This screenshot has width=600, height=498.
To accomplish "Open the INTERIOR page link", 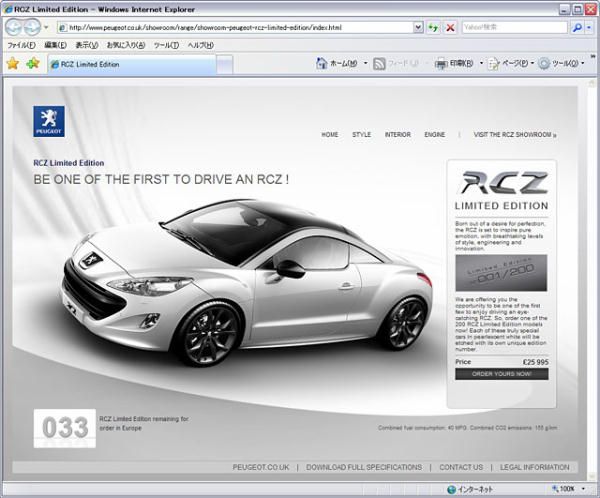I will point(398,135).
